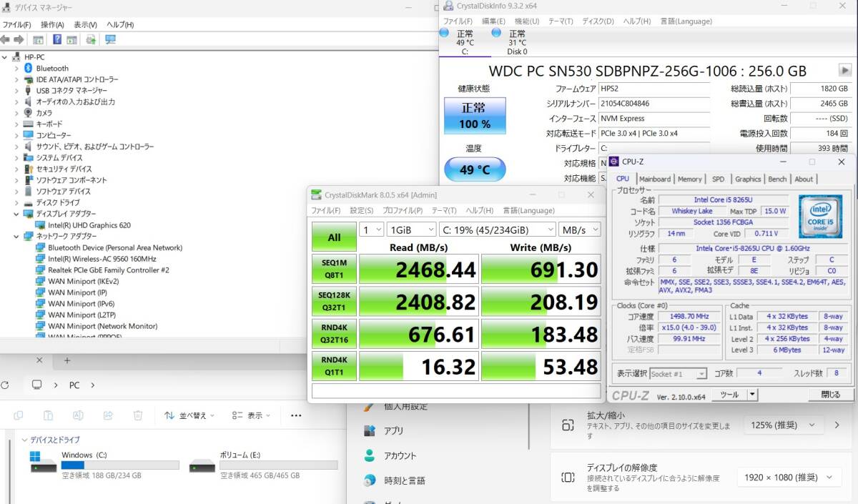Select the Bluetooth icon in device tree
Image resolution: width=858 pixels, height=504 pixels.
[29, 68]
